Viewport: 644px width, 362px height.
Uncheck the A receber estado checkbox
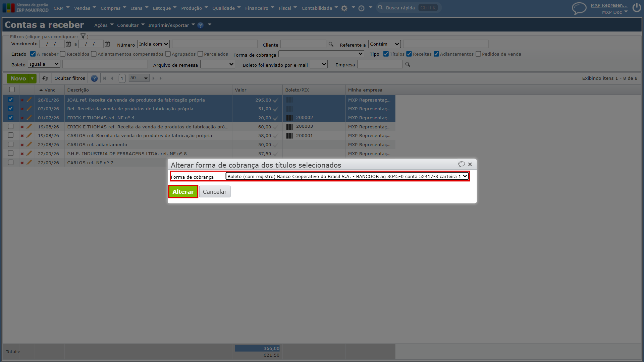point(33,54)
